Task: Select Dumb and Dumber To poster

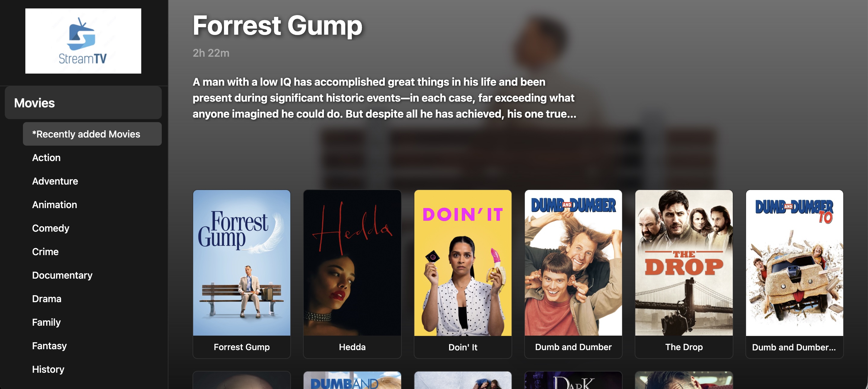Action: [794, 274]
